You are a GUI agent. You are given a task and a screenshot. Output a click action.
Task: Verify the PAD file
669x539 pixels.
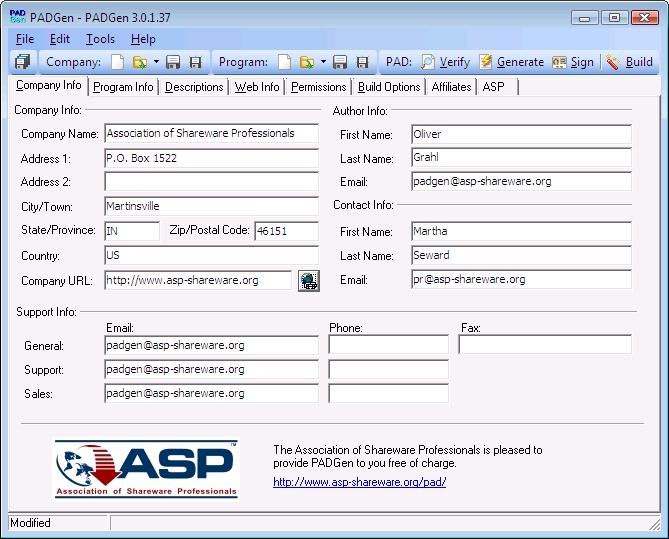coord(445,62)
